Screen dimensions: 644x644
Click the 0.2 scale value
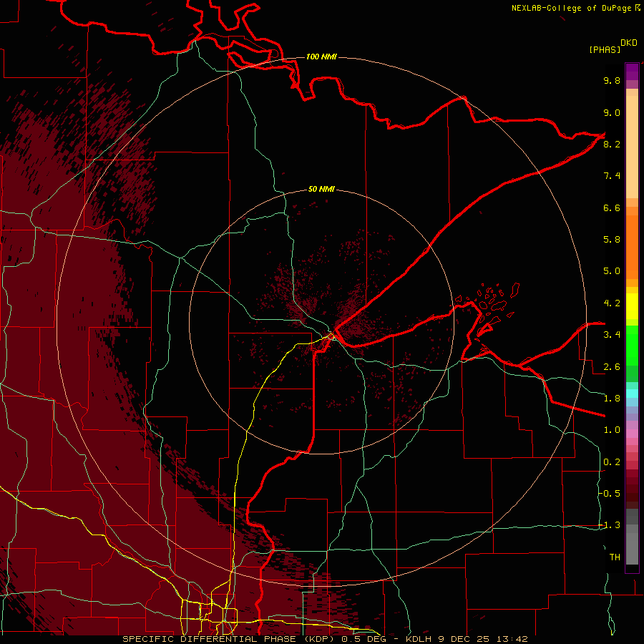[x=612, y=462]
